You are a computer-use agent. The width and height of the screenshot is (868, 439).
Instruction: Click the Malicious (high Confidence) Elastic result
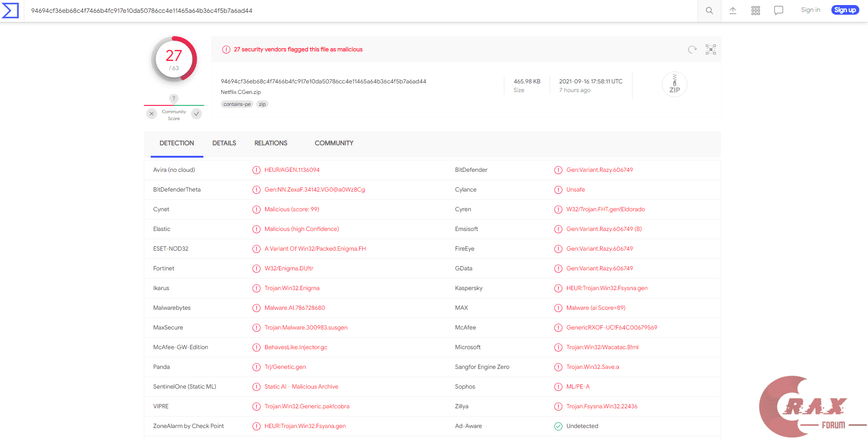tap(301, 229)
